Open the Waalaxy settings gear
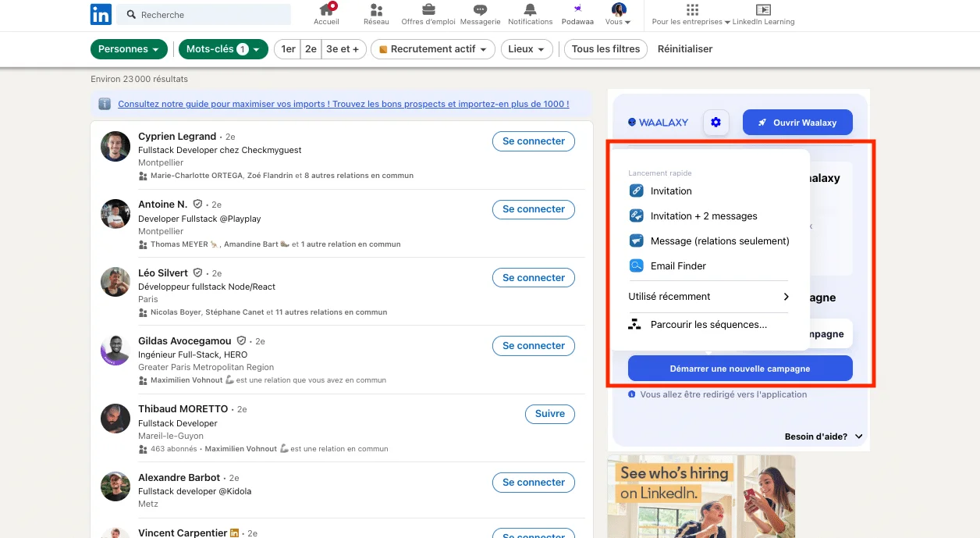This screenshot has width=980, height=538. 715,123
